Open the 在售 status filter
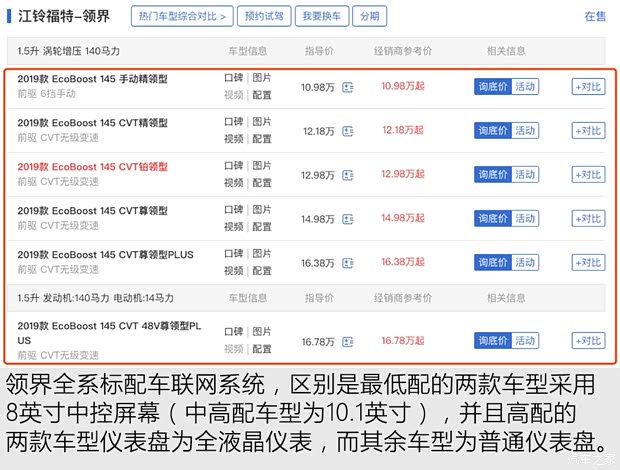The height and width of the screenshot is (470, 620). click(595, 17)
